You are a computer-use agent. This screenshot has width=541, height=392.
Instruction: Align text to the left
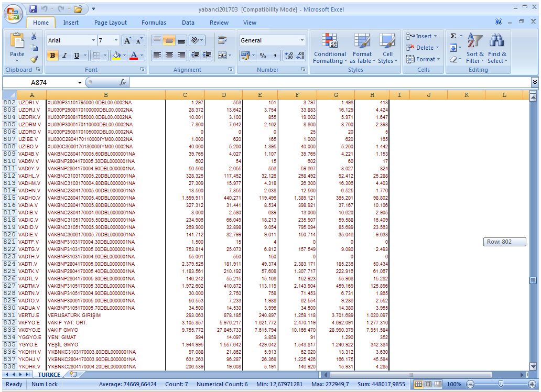[157, 55]
